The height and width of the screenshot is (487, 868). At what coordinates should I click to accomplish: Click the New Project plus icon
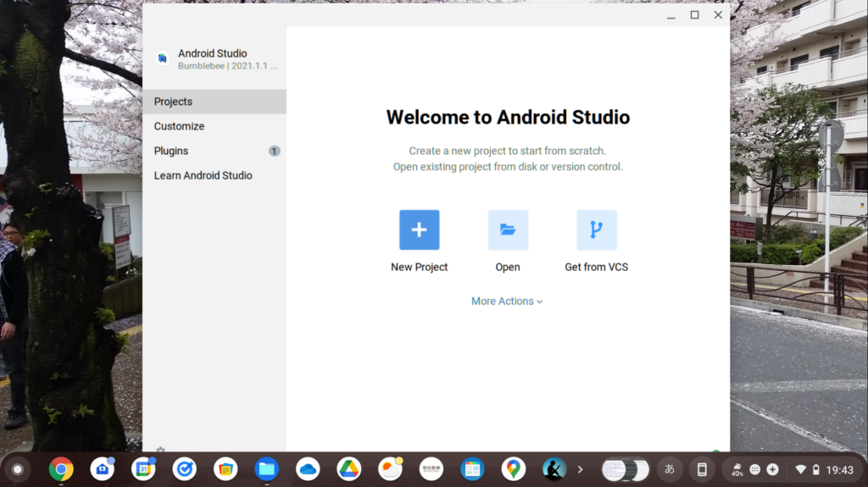click(419, 230)
